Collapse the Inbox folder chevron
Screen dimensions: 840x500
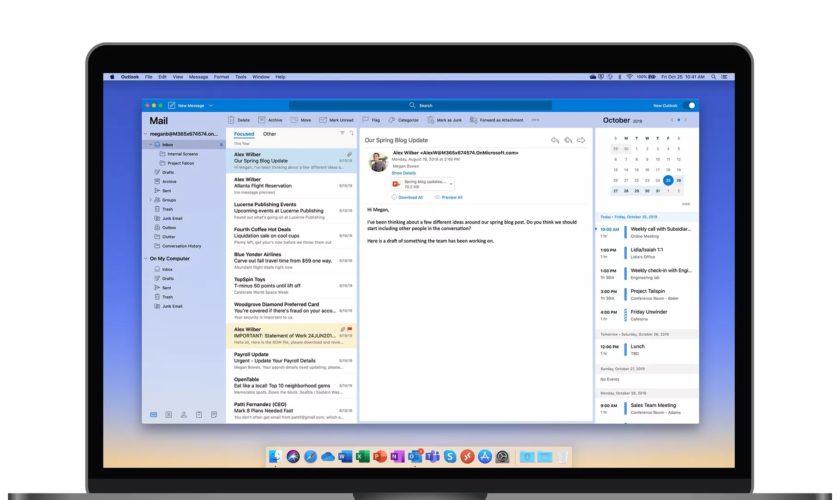[x=151, y=145]
